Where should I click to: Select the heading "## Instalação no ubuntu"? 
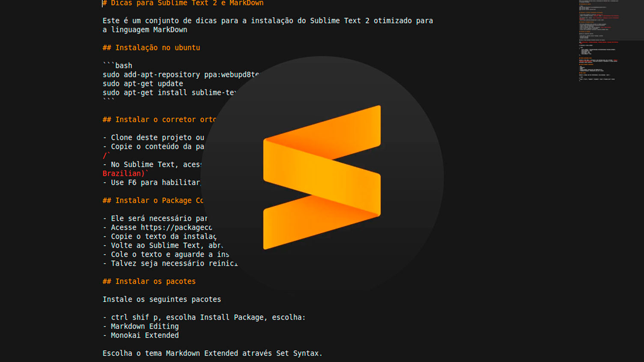click(x=151, y=47)
